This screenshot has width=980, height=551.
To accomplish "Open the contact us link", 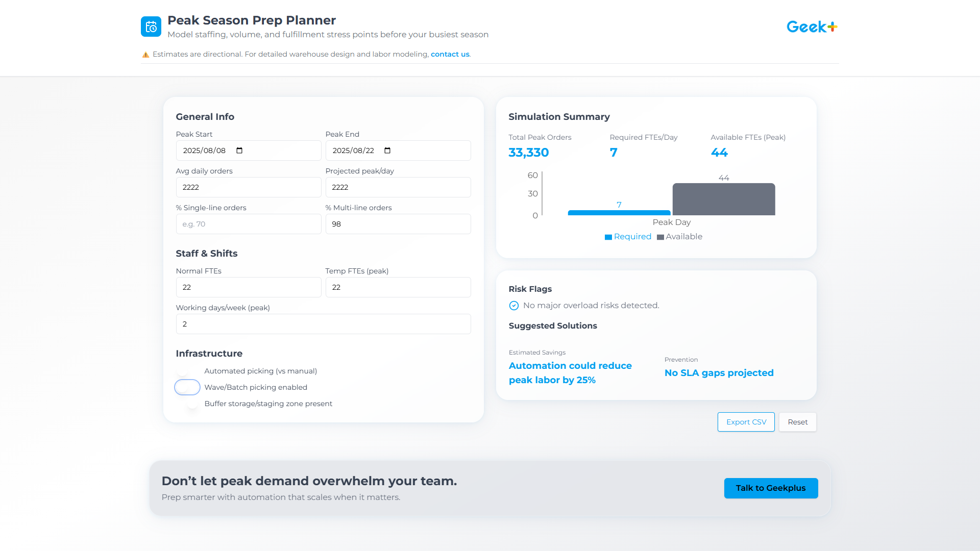I will tap(450, 54).
